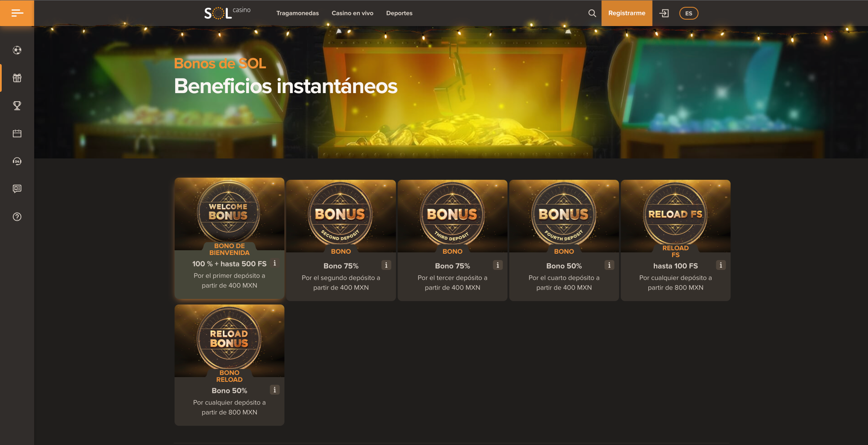Show info for the Reload FS card
The image size is (868, 445).
tap(721, 265)
